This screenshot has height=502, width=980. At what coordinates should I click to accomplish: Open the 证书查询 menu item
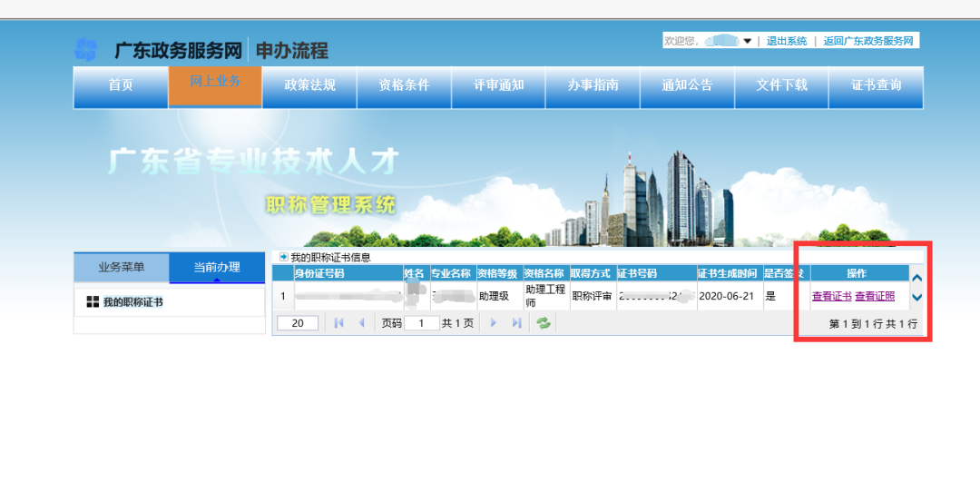(876, 85)
